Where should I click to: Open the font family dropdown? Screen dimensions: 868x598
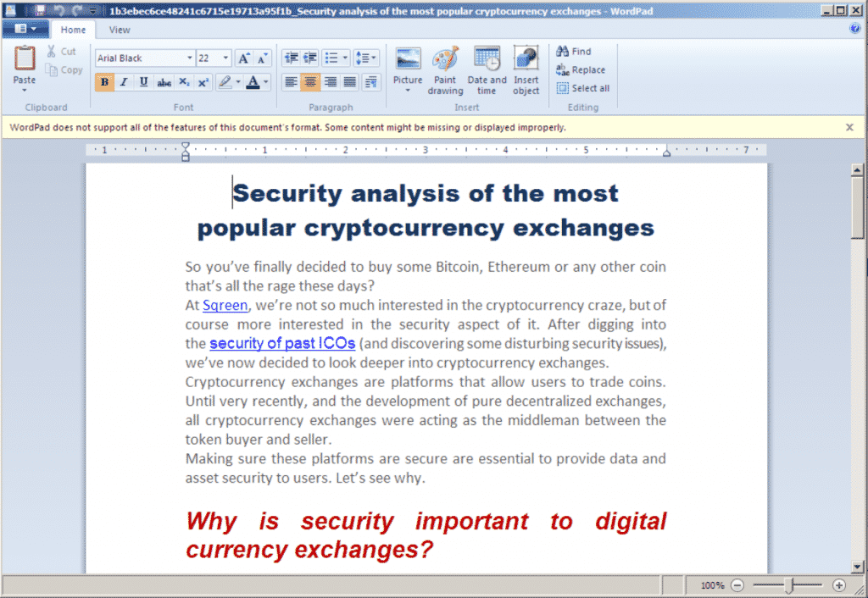click(x=190, y=58)
